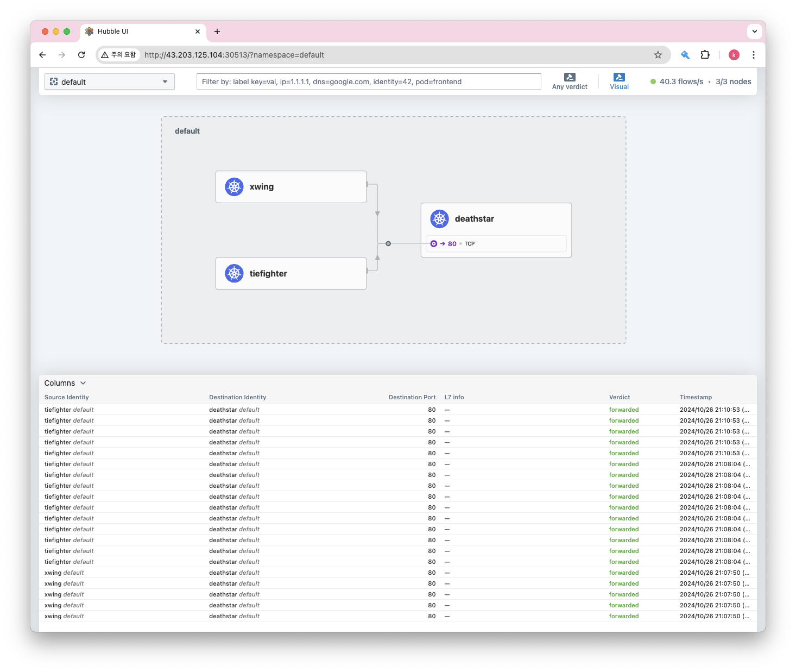Open the tab search chevron
The image size is (796, 672).
(755, 32)
